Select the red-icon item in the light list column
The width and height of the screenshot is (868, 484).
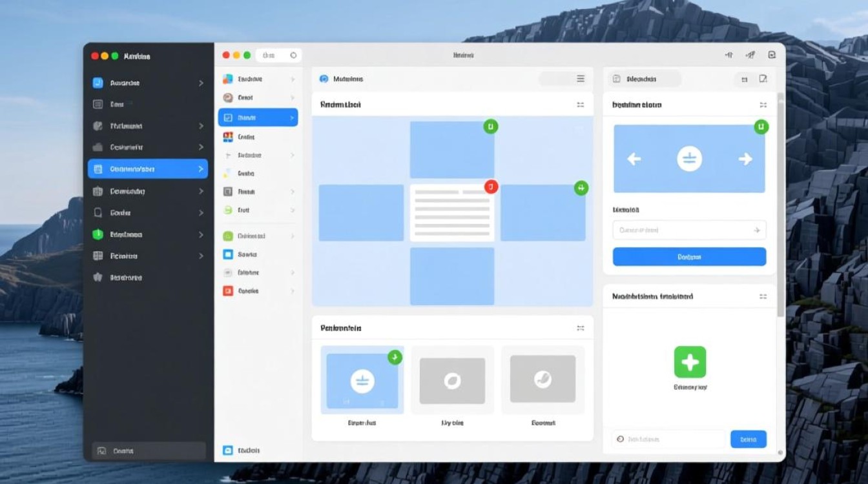pyautogui.click(x=258, y=291)
